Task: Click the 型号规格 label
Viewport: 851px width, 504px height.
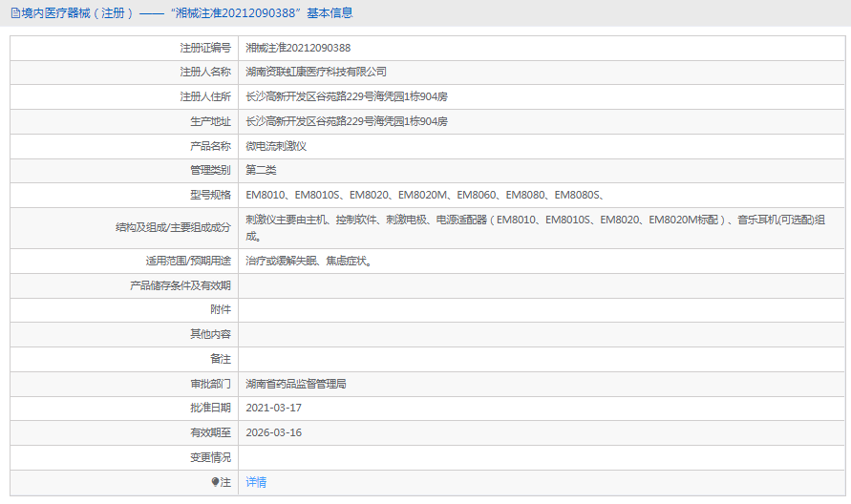Action: tap(210, 195)
